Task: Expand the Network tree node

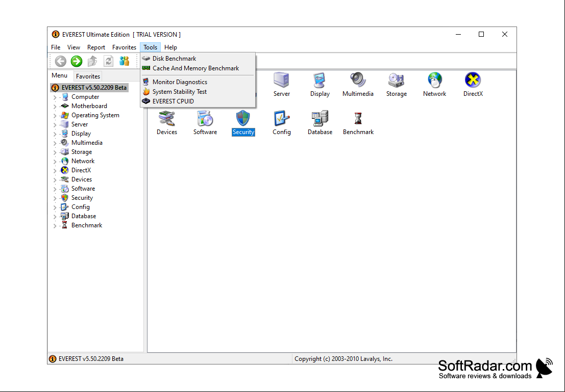Action: (x=55, y=161)
